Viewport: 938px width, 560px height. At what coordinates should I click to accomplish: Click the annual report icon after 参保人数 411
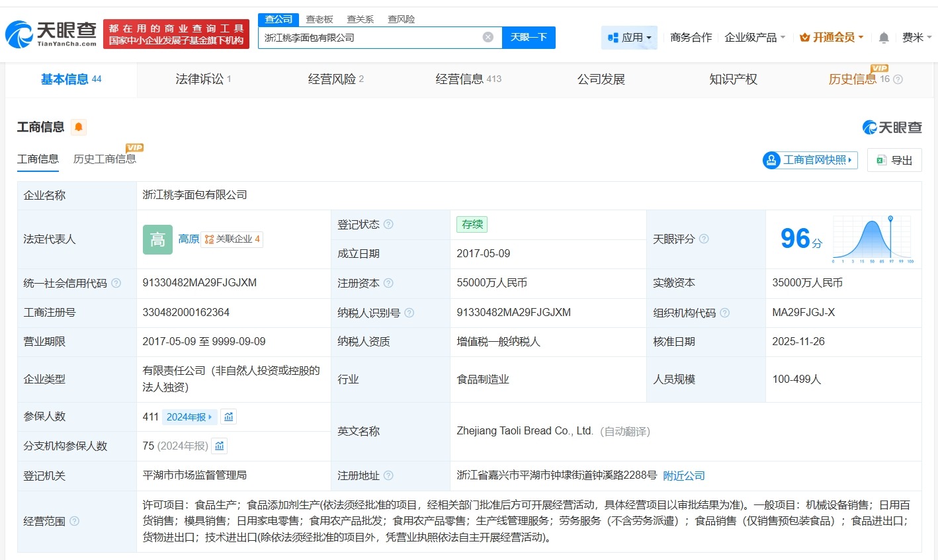click(x=228, y=417)
